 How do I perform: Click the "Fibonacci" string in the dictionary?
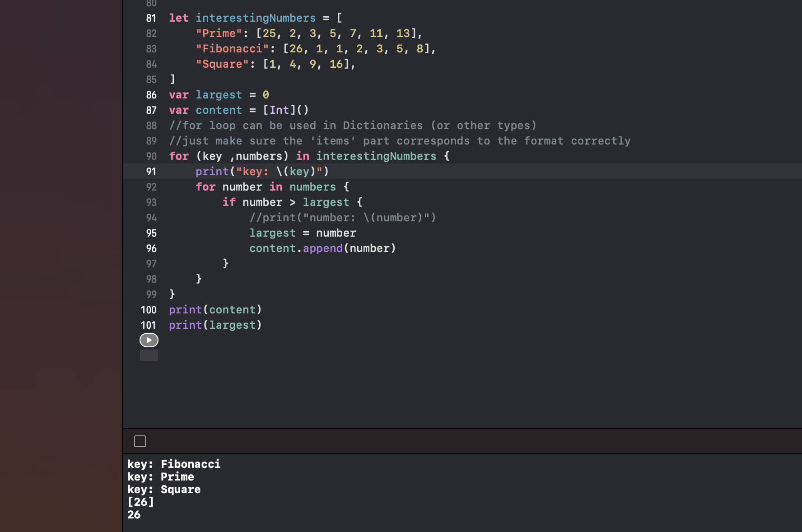(x=232, y=49)
